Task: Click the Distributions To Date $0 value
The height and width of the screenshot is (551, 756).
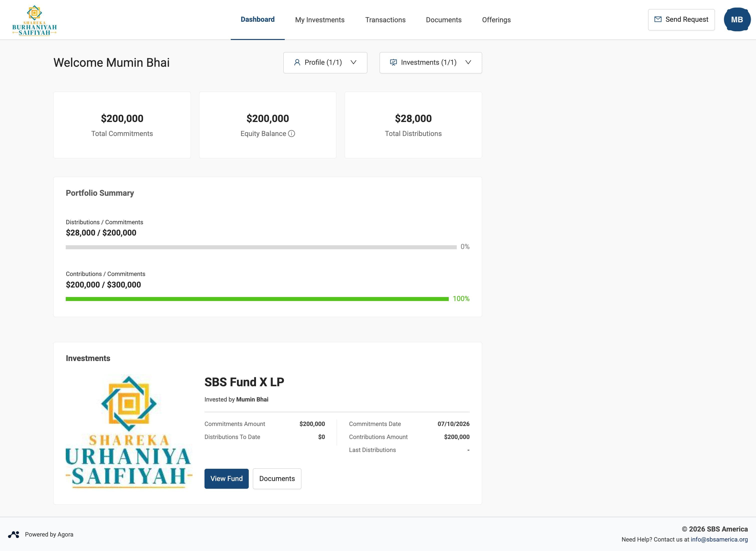Action: point(321,437)
